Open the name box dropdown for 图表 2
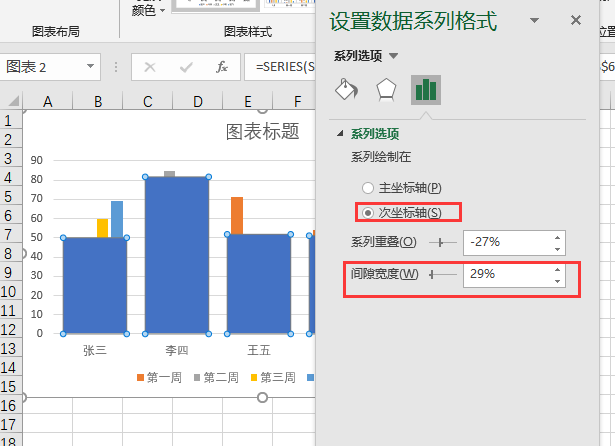The height and width of the screenshot is (446, 615). (x=91, y=68)
